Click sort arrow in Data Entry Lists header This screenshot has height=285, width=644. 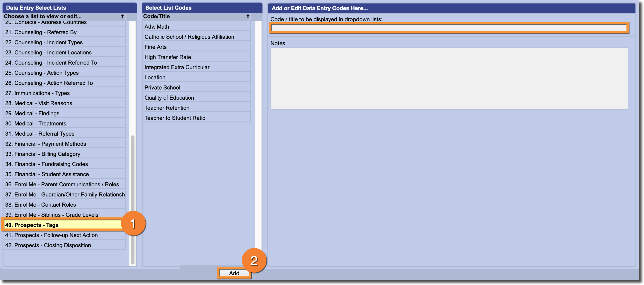coord(122,17)
